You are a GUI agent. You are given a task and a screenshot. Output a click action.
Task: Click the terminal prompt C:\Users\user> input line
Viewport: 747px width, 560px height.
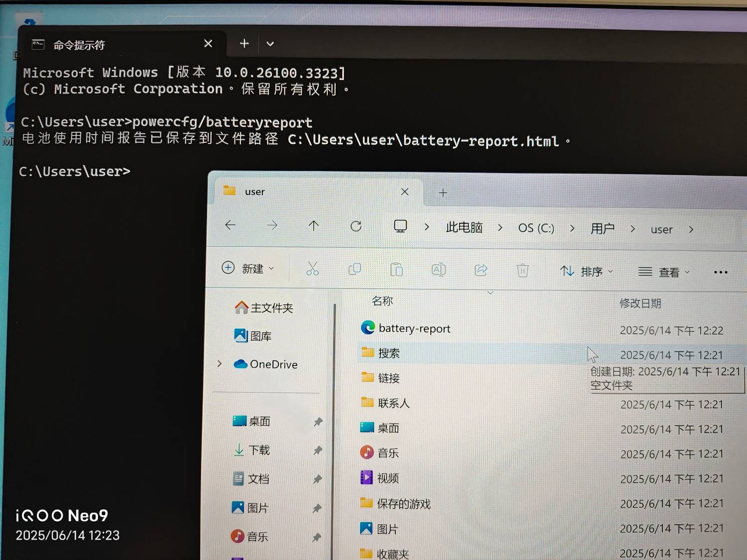click(74, 171)
